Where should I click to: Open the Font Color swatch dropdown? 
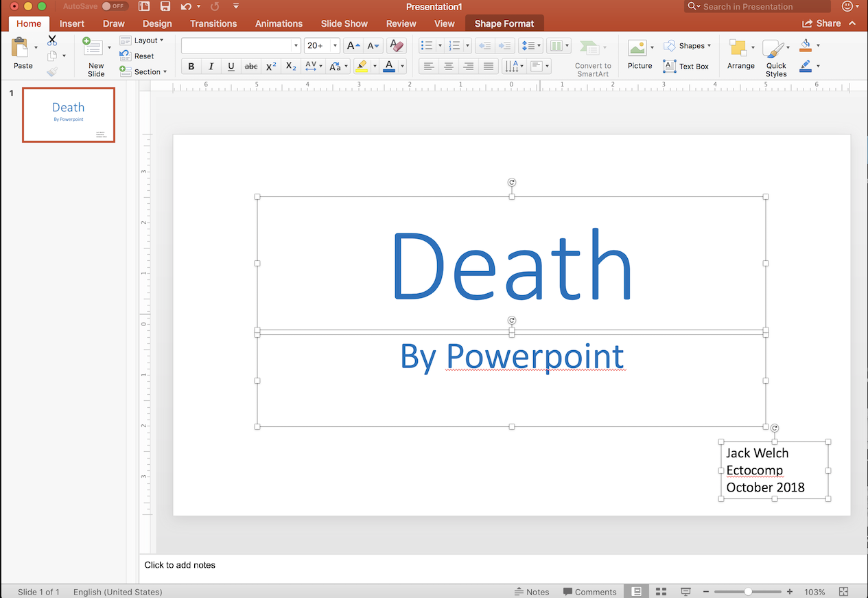pyautogui.click(x=401, y=66)
